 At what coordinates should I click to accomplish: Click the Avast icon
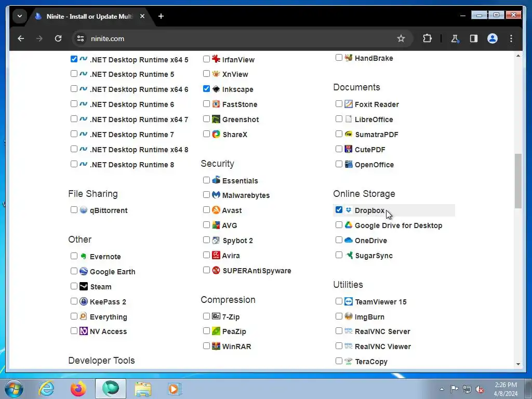[216, 210]
